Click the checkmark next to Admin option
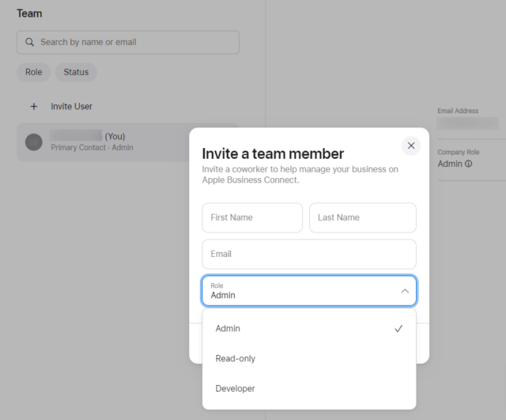Viewport: 506px width, 420px height. pyautogui.click(x=398, y=328)
